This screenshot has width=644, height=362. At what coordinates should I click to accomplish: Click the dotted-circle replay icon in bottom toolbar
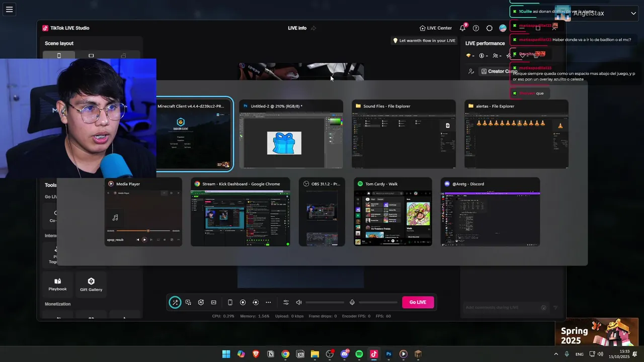pos(256,302)
